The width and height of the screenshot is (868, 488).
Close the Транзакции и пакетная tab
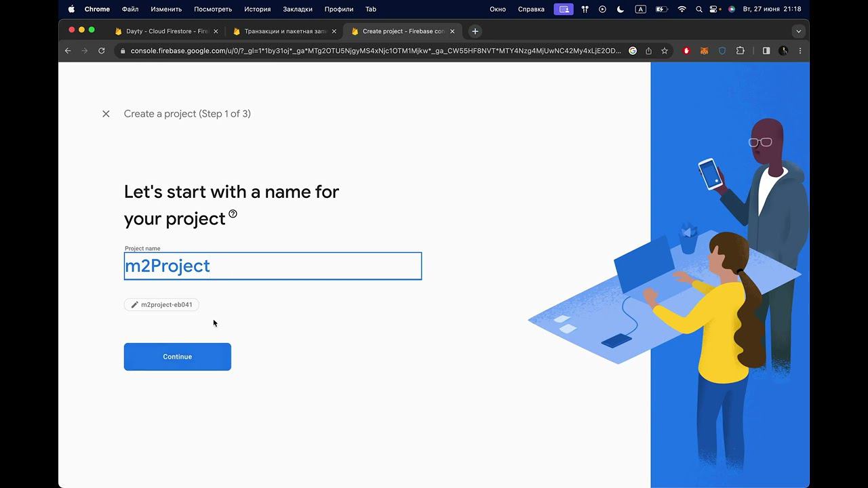pos(334,31)
